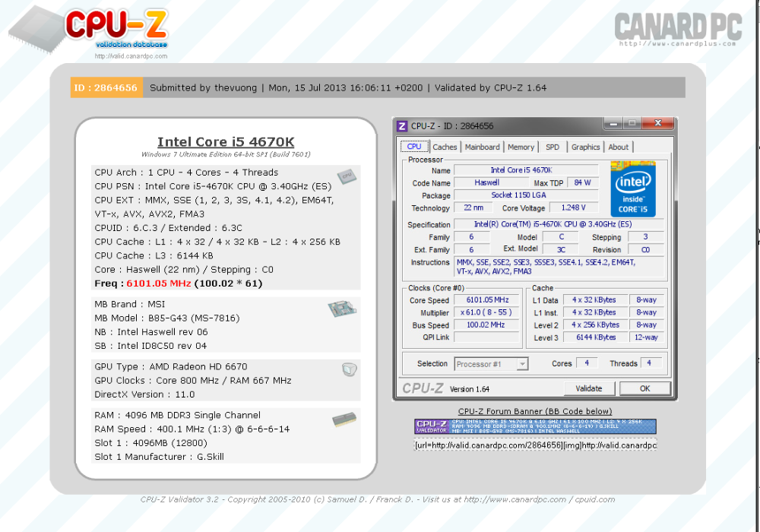Click the Code Name Haswell field
Viewport: 760px width, 532px height.
point(491,182)
